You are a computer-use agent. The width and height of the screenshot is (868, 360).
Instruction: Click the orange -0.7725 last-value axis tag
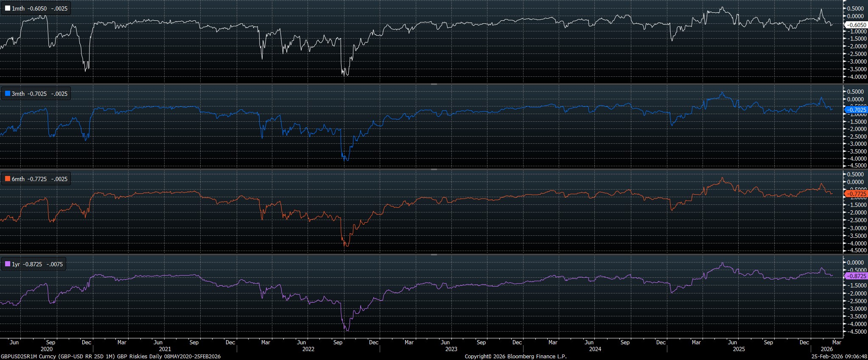click(855, 194)
